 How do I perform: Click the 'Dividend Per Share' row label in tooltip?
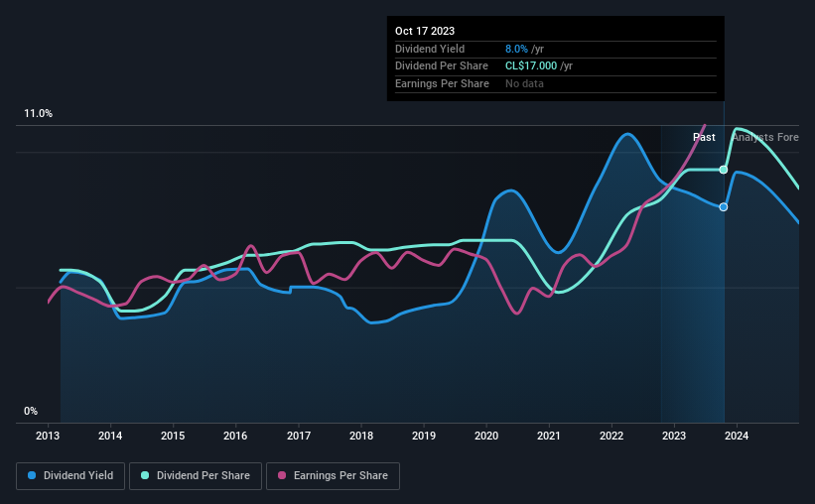click(x=442, y=66)
